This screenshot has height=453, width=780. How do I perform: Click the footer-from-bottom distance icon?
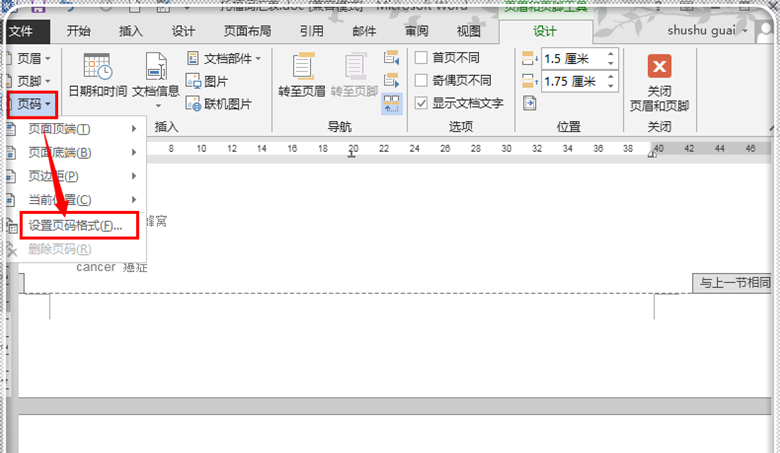[x=529, y=81]
